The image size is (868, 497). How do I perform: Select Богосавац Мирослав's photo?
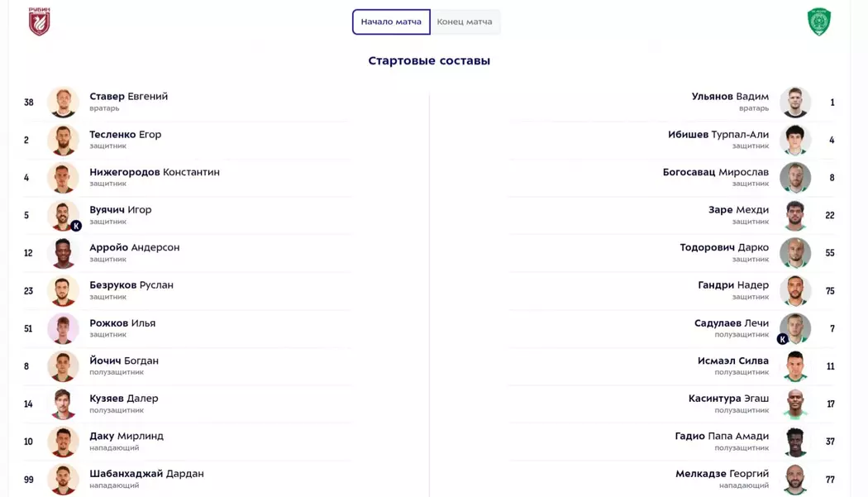(795, 178)
